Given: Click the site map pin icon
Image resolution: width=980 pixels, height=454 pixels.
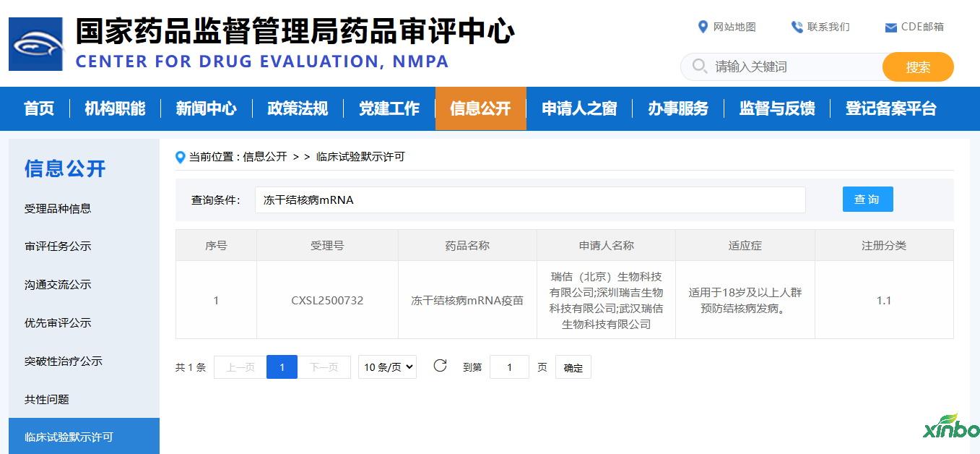Looking at the screenshot, I should click(x=703, y=27).
